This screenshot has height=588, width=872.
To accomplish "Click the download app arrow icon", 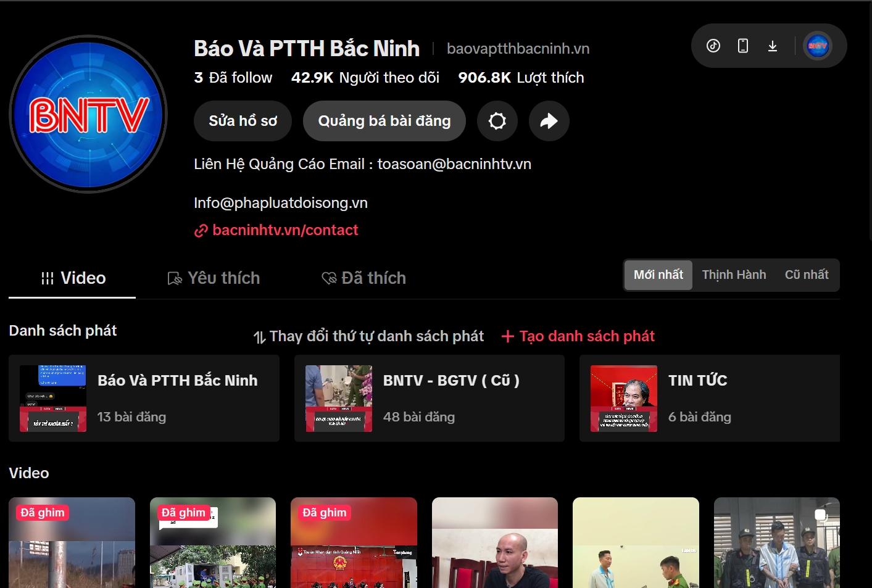I will (773, 46).
